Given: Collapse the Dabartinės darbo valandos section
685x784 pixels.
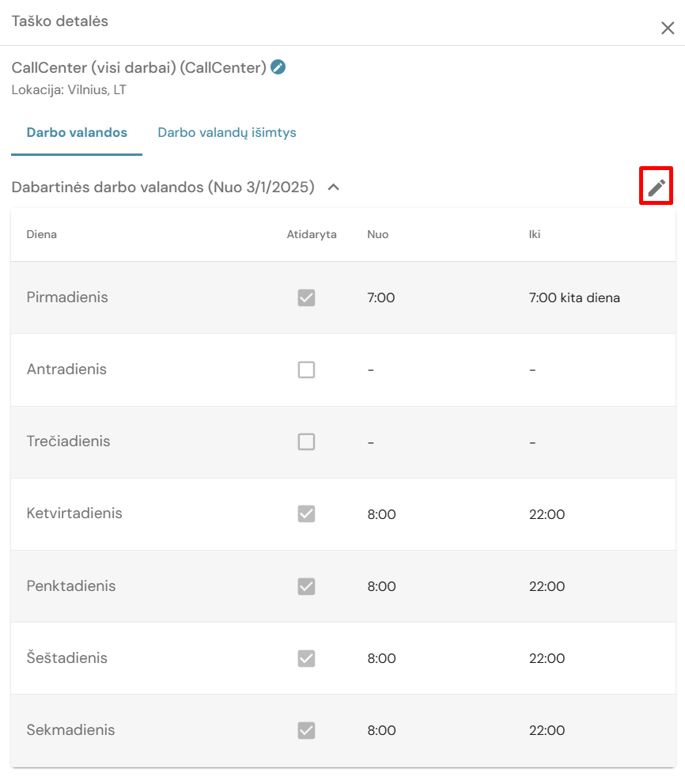Looking at the screenshot, I should click(334, 187).
